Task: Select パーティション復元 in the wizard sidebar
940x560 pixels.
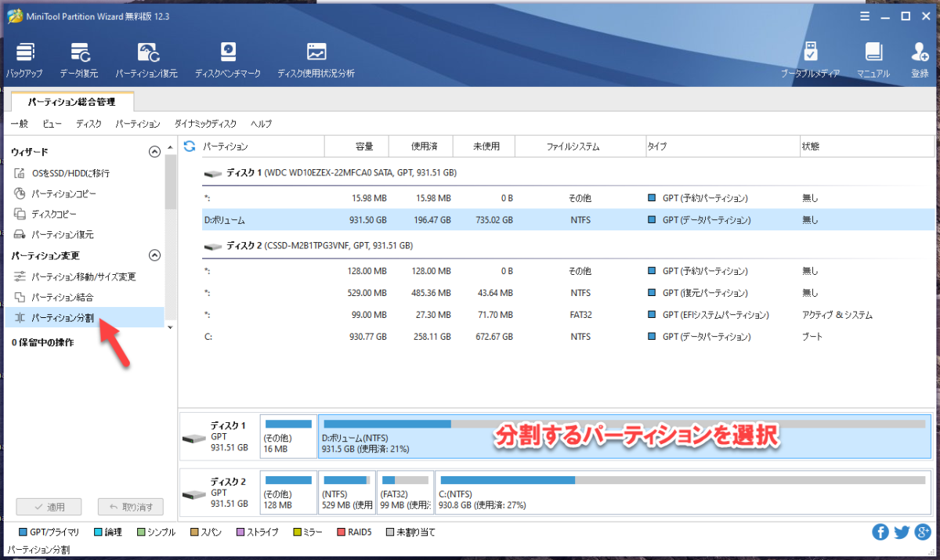Action: click(x=54, y=234)
